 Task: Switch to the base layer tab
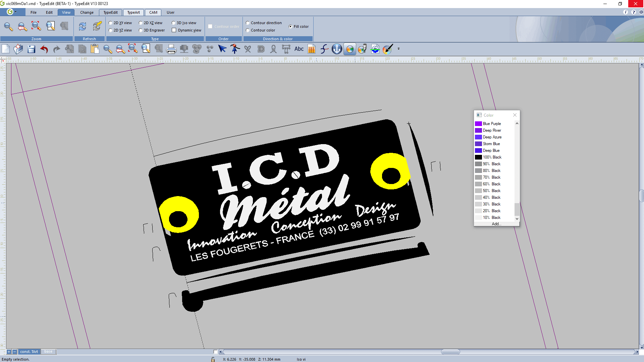(x=48, y=352)
